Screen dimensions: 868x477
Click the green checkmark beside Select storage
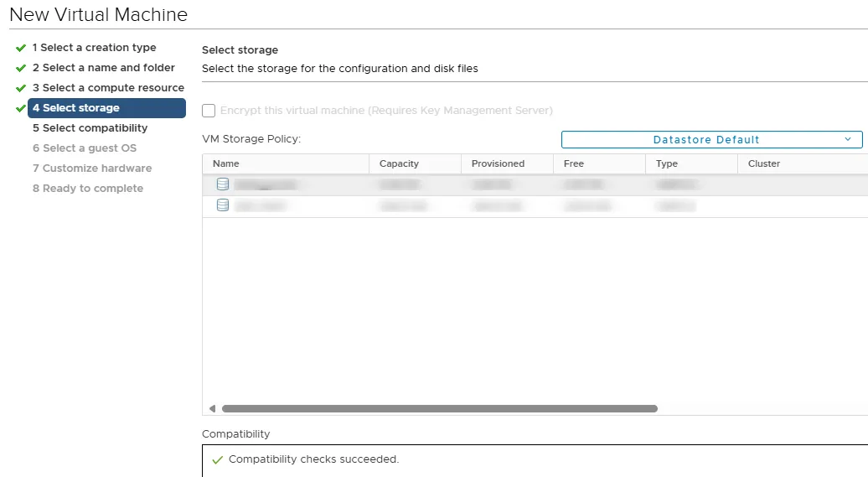(21, 108)
